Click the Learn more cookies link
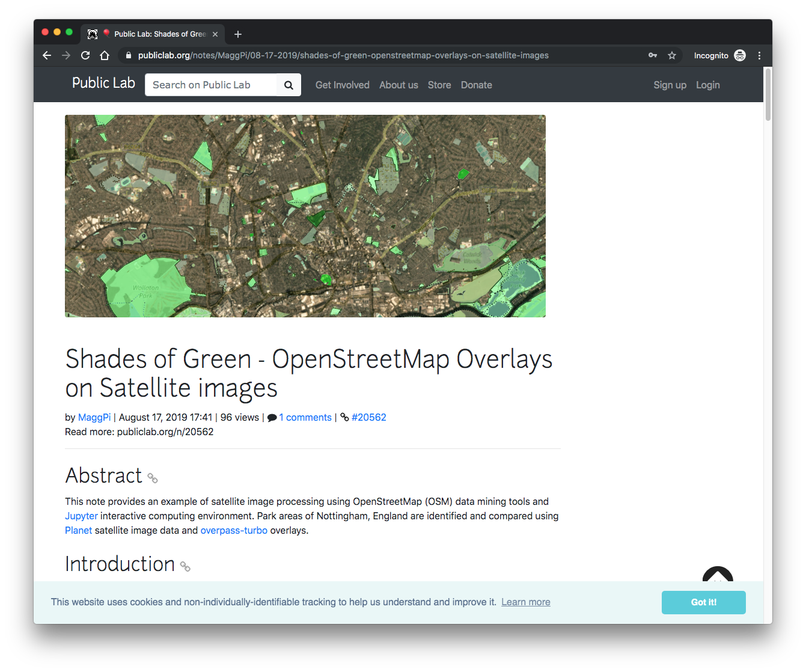This screenshot has height=672, width=806. [525, 602]
